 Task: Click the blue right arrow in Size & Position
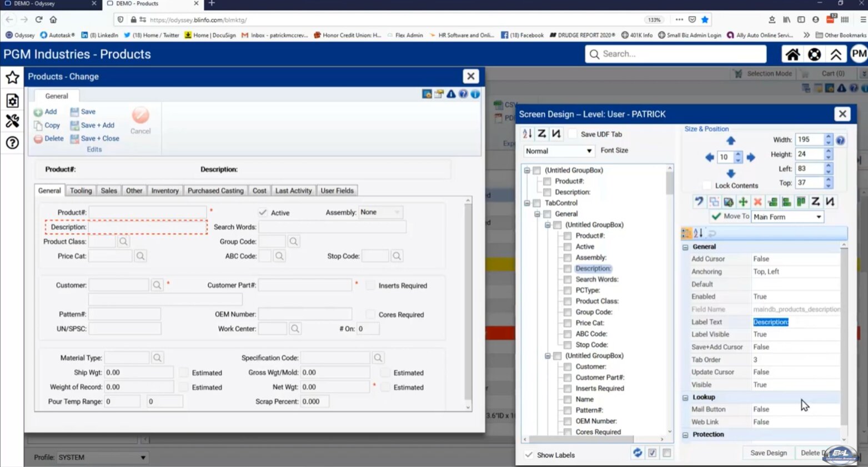(x=751, y=158)
